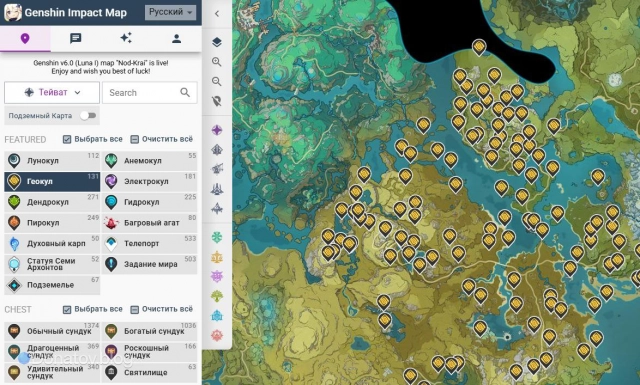Toggle the Подземный Карта switch

point(88,116)
